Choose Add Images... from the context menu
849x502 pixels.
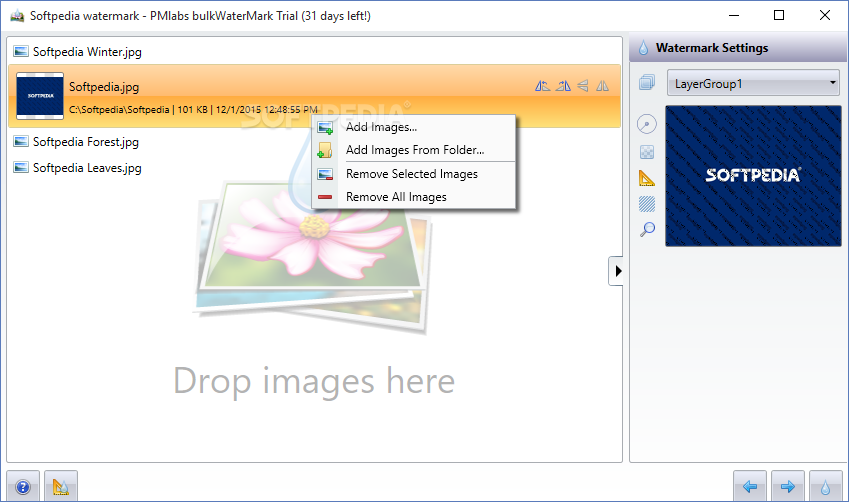(414, 127)
